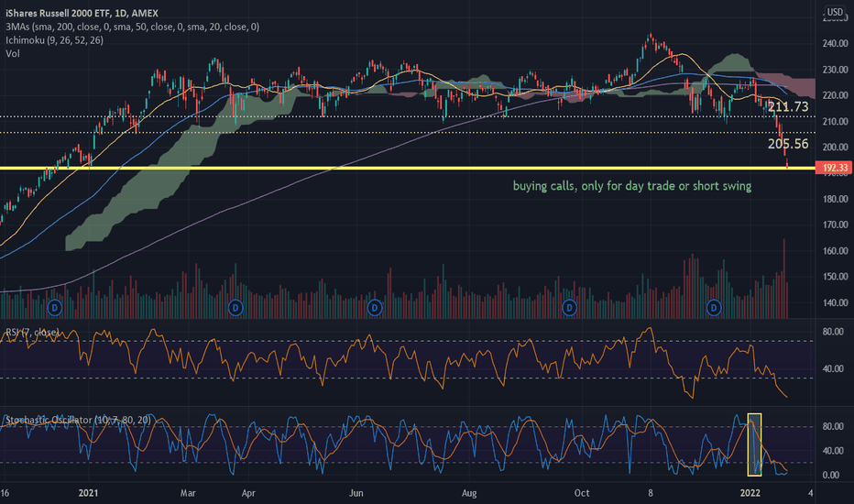The height and width of the screenshot is (504, 854).
Task: Select the 205.56 price level label
Action: point(787,144)
